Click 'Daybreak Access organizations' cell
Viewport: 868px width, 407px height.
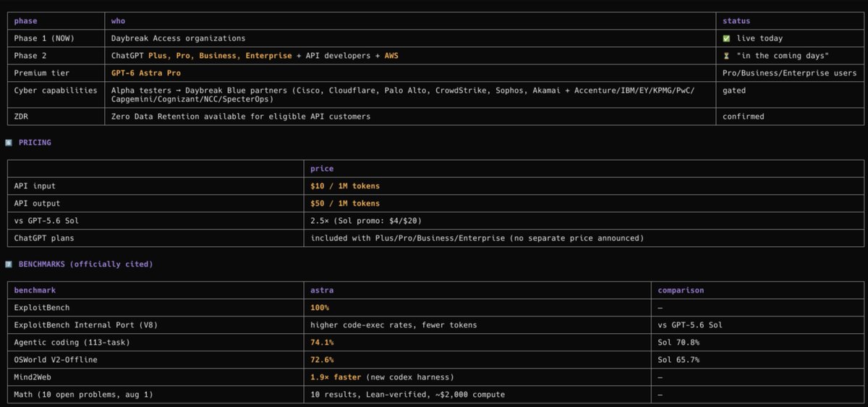point(178,38)
